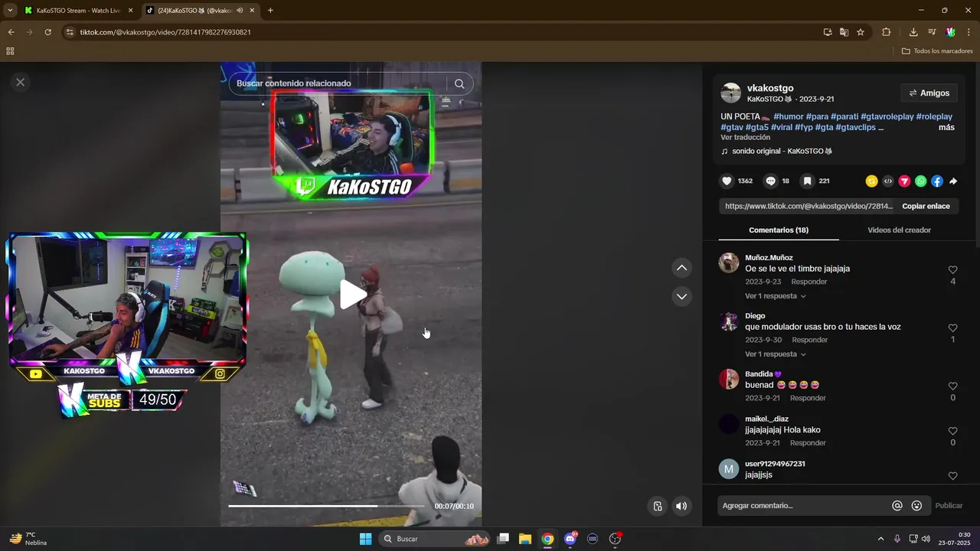Screen dimensions: 980x551
Task: Open Todos los marcadores folder
Action: [x=937, y=51]
